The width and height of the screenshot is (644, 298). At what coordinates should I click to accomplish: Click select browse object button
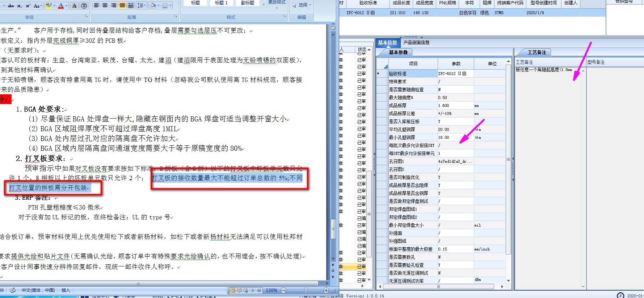point(333,271)
